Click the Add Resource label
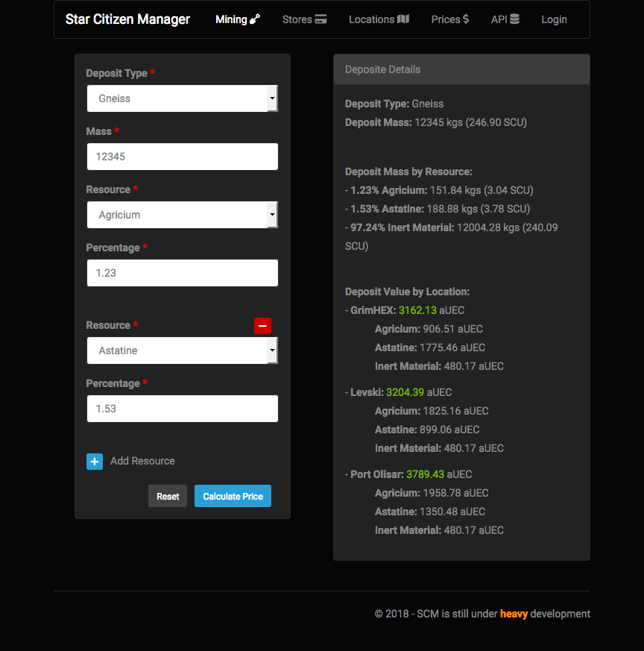The height and width of the screenshot is (651, 644). tap(142, 462)
